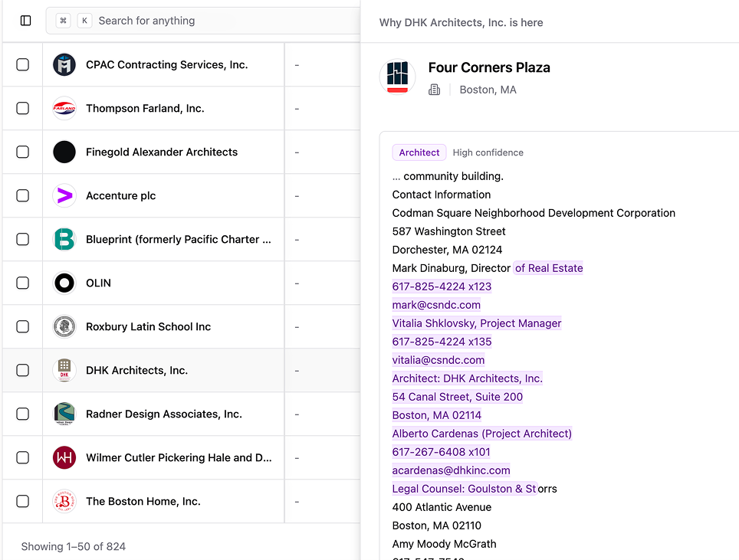Click the Finegold Alexander Architects black logo

[64, 152]
